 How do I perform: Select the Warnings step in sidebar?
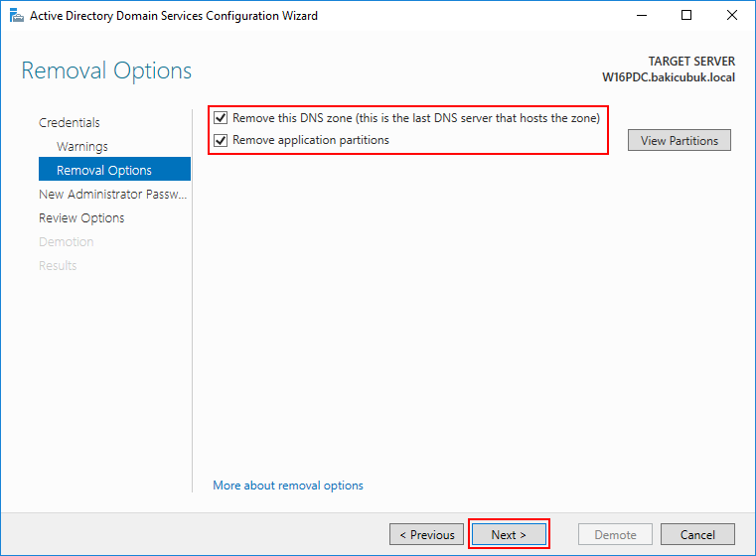click(82, 147)
